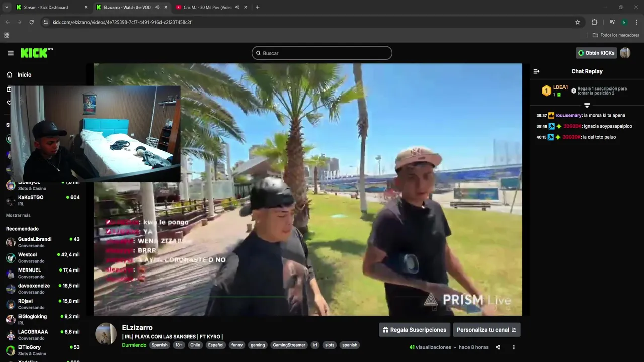
Task: Open MERNUEL recommended channel
Action: coord(43,274)
